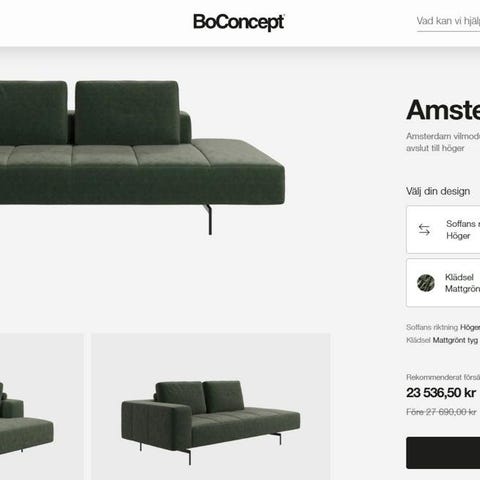Open the Klädsel Mattgrönt option

pyautogui.click(x=443, y=283)
